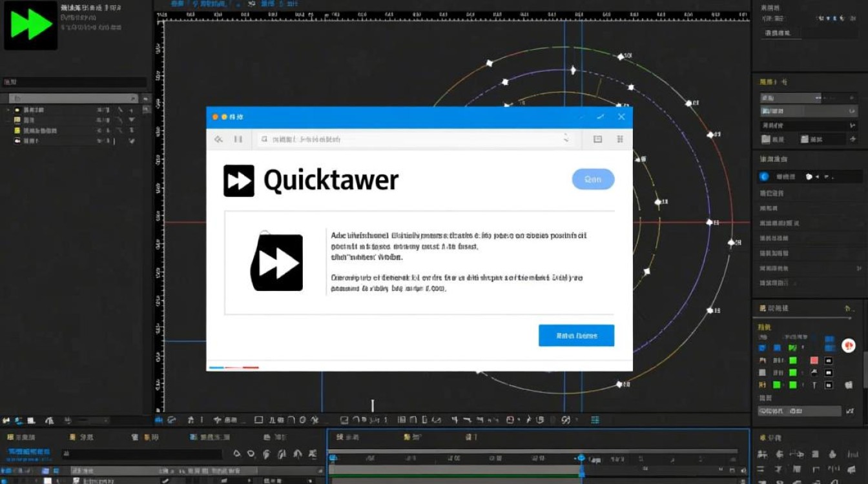Open the grid view icon in the dialog toolbar
Viewport: 868px width, 484px height.
tap(619, 138)
